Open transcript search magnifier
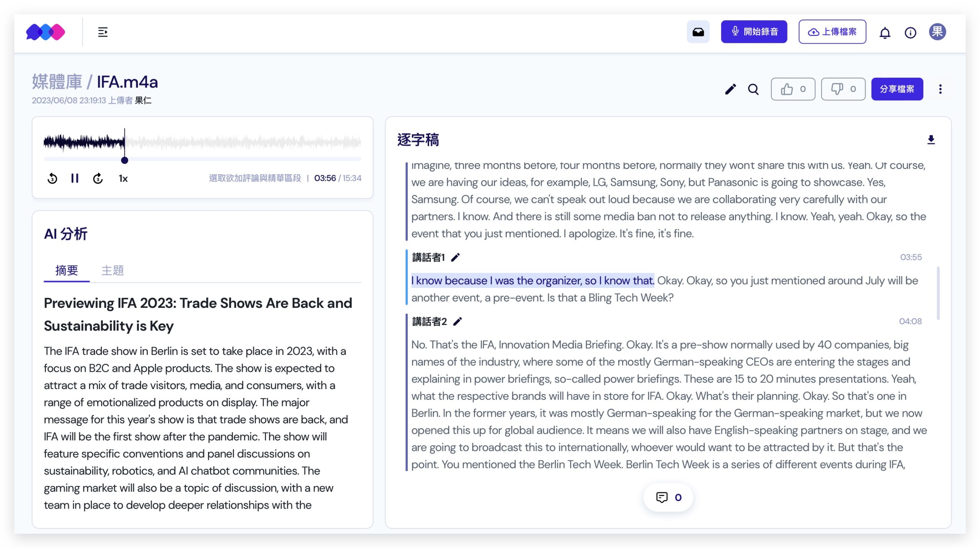980x548 pixels. (753, 89)
